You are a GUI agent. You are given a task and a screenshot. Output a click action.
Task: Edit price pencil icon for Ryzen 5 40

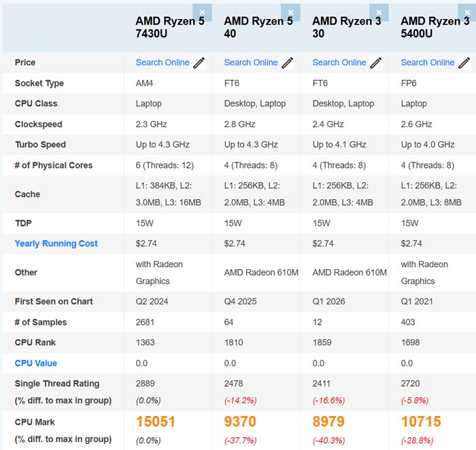pyautogui.click(x=288, y=63)
